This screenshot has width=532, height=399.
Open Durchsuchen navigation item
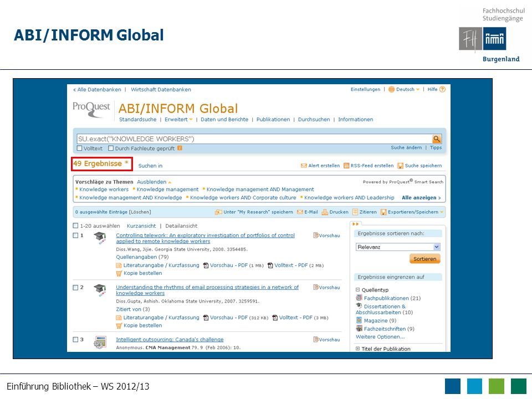[314, 120]
